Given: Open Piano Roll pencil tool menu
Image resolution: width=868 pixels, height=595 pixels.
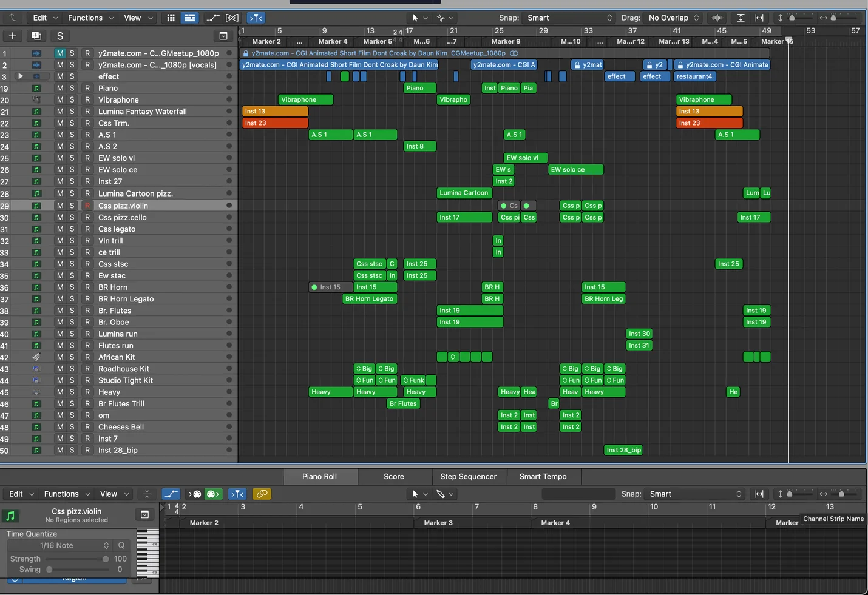Looking at the screenshot, I should 445,494.
